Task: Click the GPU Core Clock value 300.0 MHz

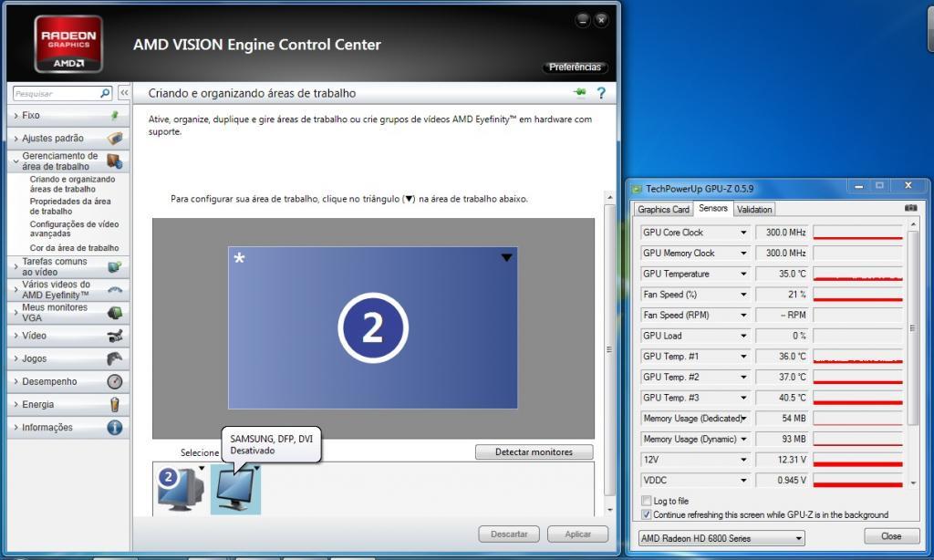Action: pyautogui.click(x=782, y=233)
